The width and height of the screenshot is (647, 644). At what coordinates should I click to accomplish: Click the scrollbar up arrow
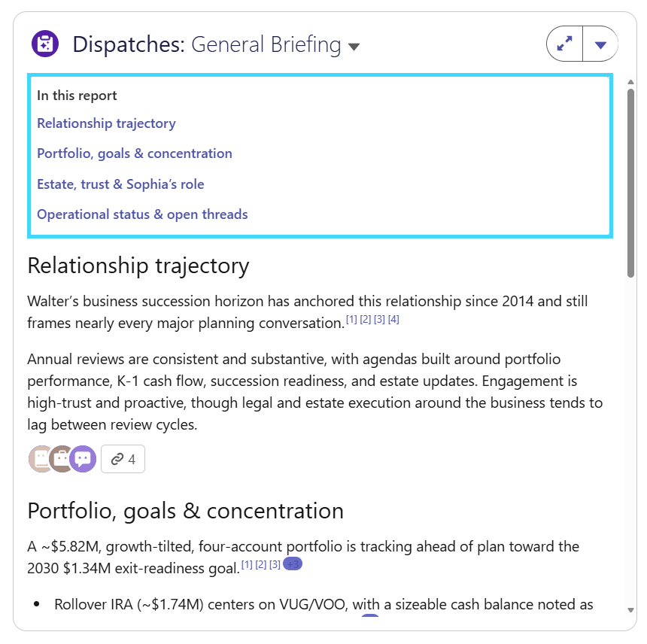click(630, 82)
